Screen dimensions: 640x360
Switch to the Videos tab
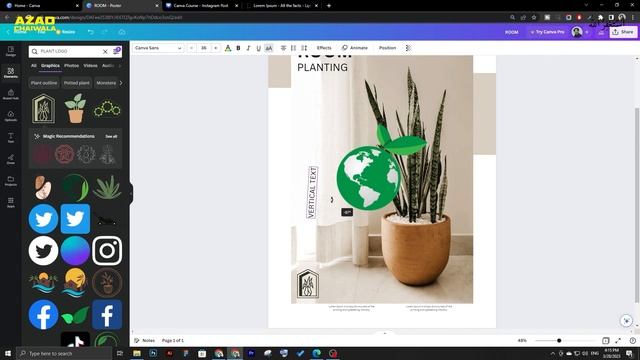click(x=90, y=65)
